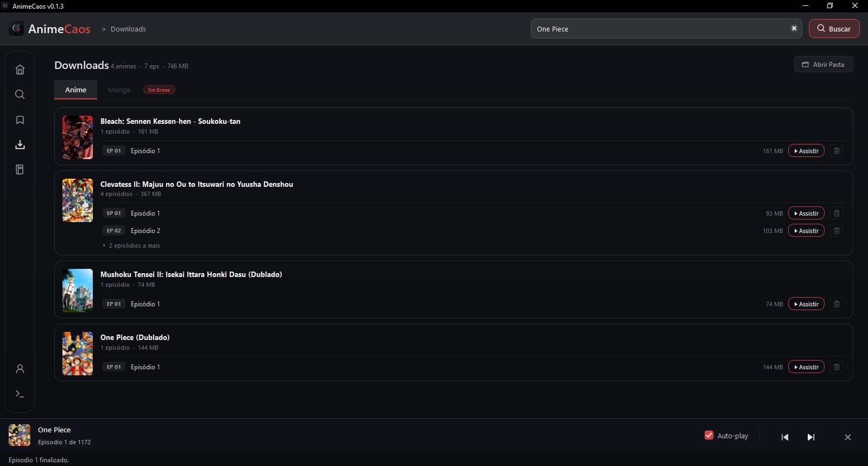Click Episodio 1 finalizado status text

39,460
